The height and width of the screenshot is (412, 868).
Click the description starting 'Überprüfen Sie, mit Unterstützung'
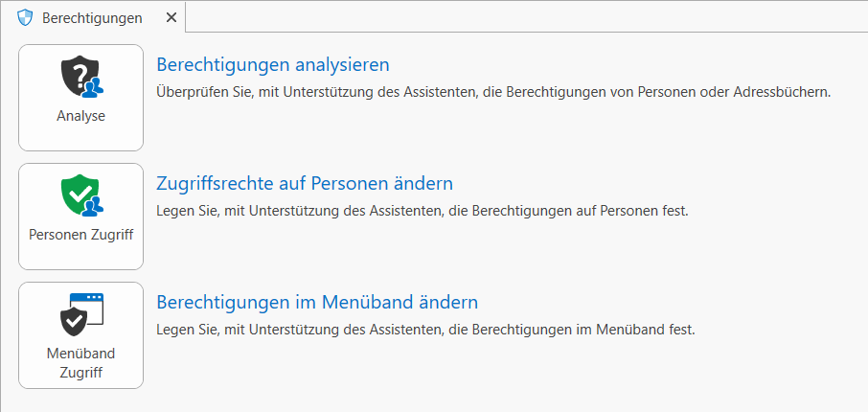493,92
